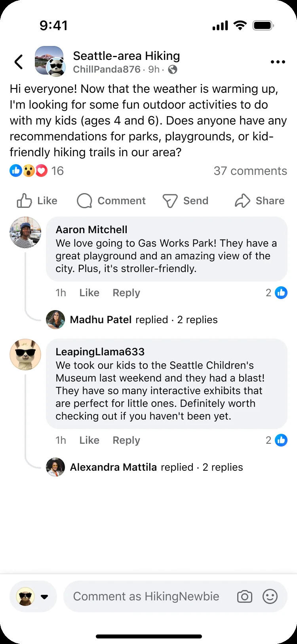Like Aaron Mitchell's comment
Image resolution: width=297 pixels, height=644 pixels.
[x=89, y=293]
